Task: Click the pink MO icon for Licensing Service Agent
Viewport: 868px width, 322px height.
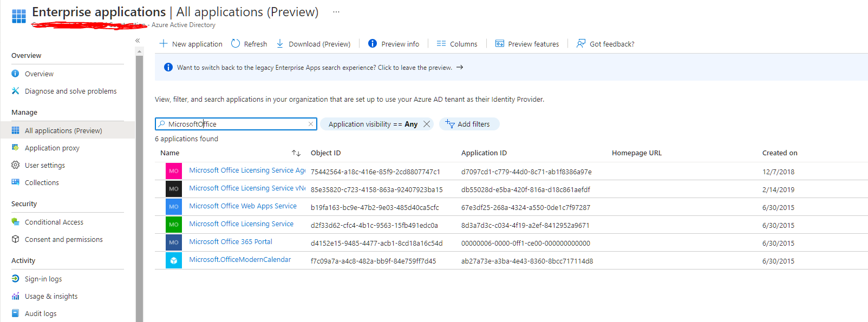Action: (174, 171)
